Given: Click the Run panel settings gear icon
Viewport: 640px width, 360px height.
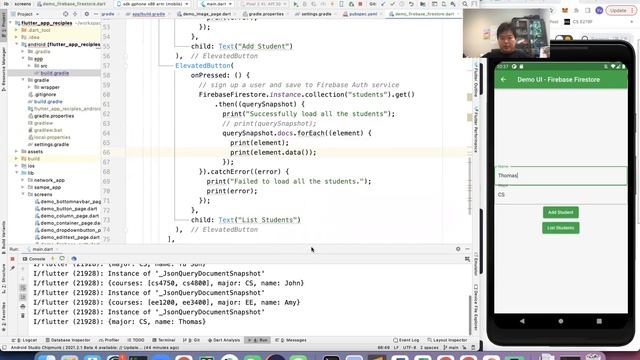Looking at the screenshot, I should [x=458, y=249].
